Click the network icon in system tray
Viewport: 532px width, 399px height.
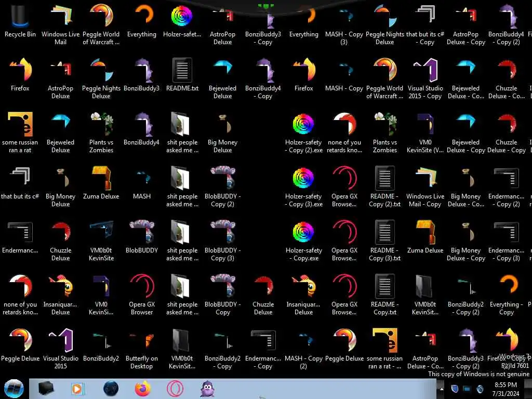[467, 389]
